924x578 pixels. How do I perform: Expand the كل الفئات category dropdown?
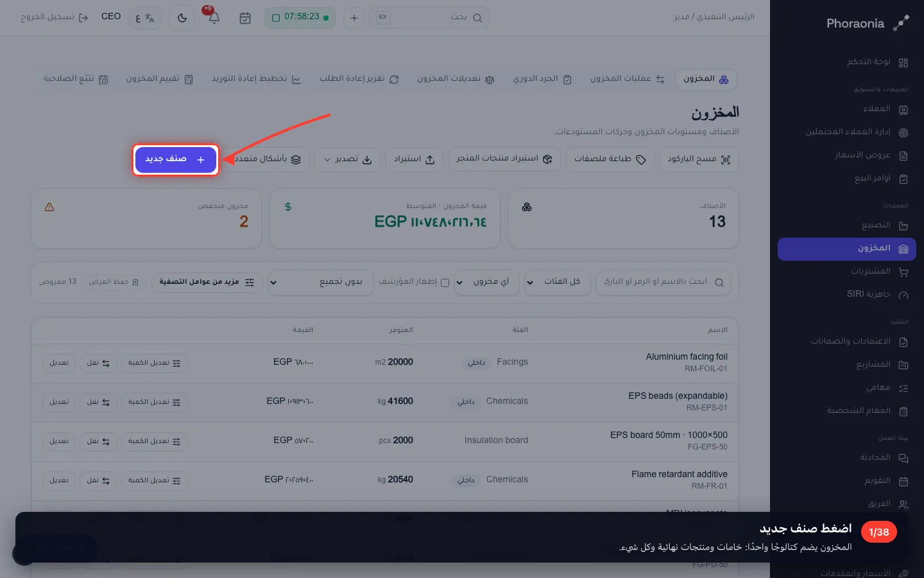557,282
